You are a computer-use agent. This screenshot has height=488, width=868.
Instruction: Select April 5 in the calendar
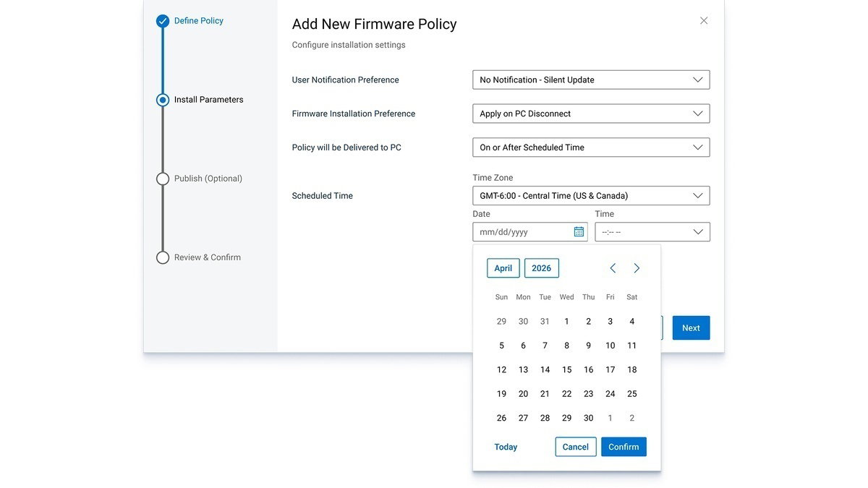[502, 346]
